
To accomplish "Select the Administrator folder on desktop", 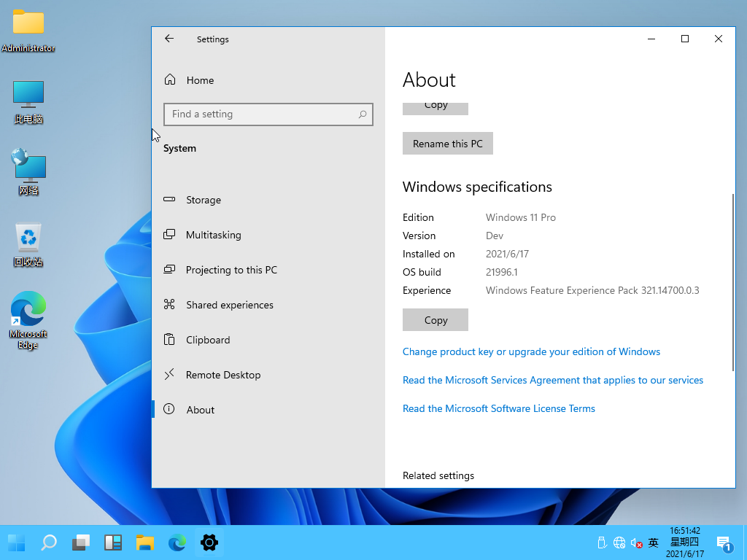I will click(28, 31).
